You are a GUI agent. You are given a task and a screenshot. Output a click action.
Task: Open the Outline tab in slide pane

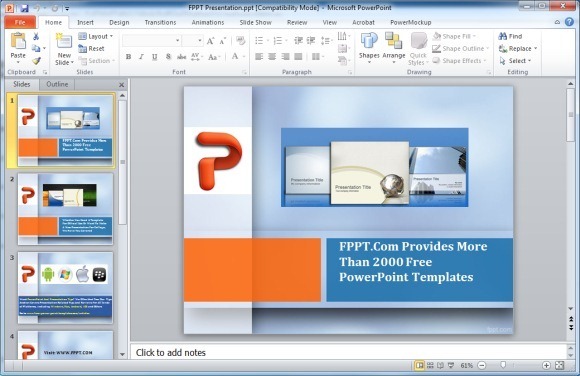pyautogui.click(x=57, y=84)
